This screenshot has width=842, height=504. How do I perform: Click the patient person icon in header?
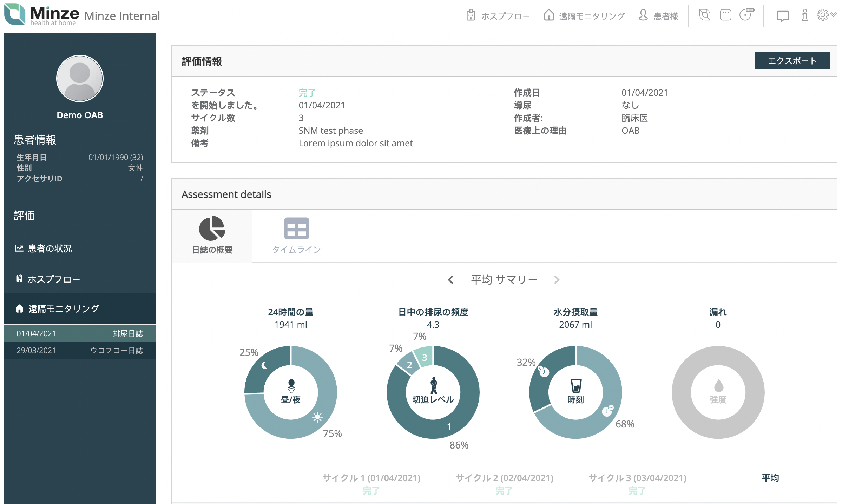[643, 15]
